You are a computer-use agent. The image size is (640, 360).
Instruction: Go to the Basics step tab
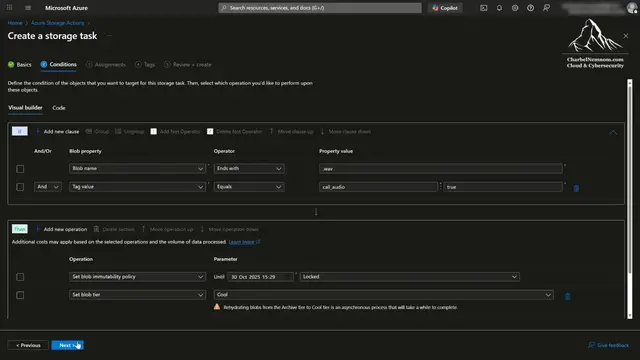20,64
